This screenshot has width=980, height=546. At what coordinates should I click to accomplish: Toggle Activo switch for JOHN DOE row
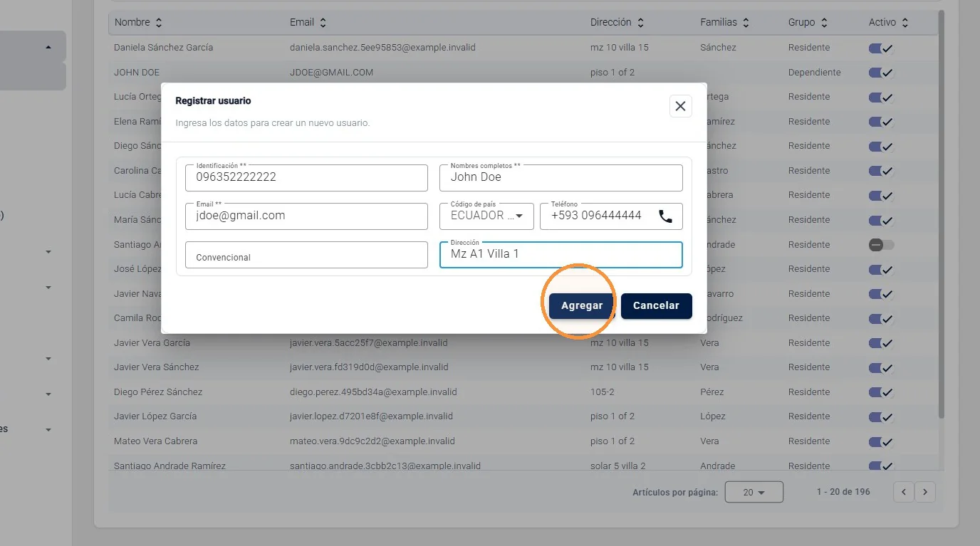[x=881, y=73]
